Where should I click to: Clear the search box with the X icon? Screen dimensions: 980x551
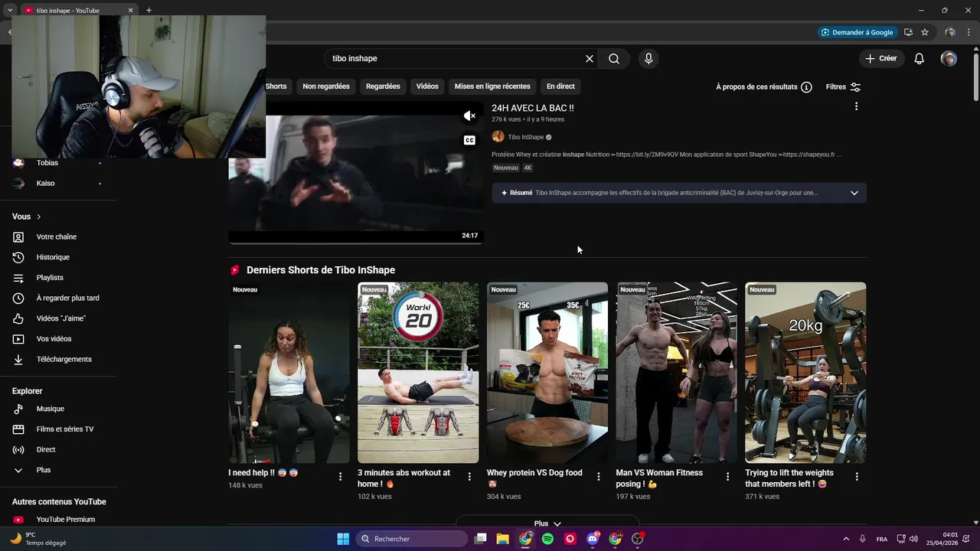pos(590,59)
